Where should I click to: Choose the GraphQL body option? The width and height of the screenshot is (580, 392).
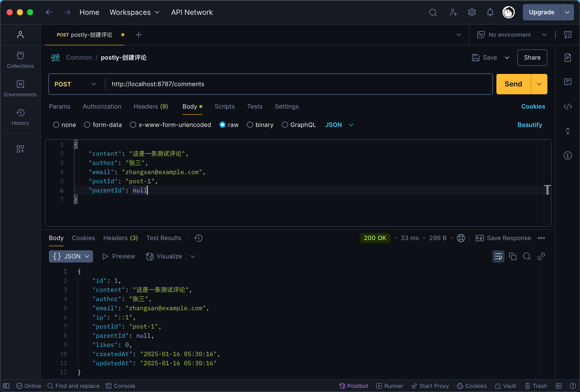pos(299,125)
